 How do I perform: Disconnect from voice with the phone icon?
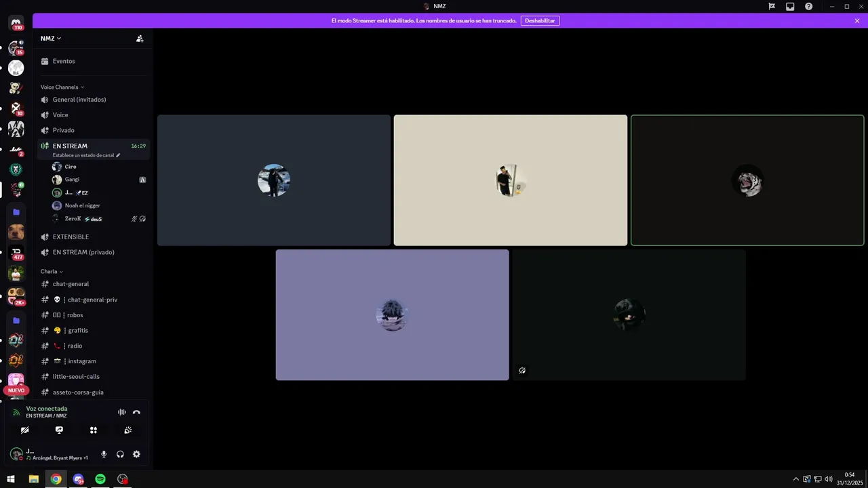tap(136, 412)
